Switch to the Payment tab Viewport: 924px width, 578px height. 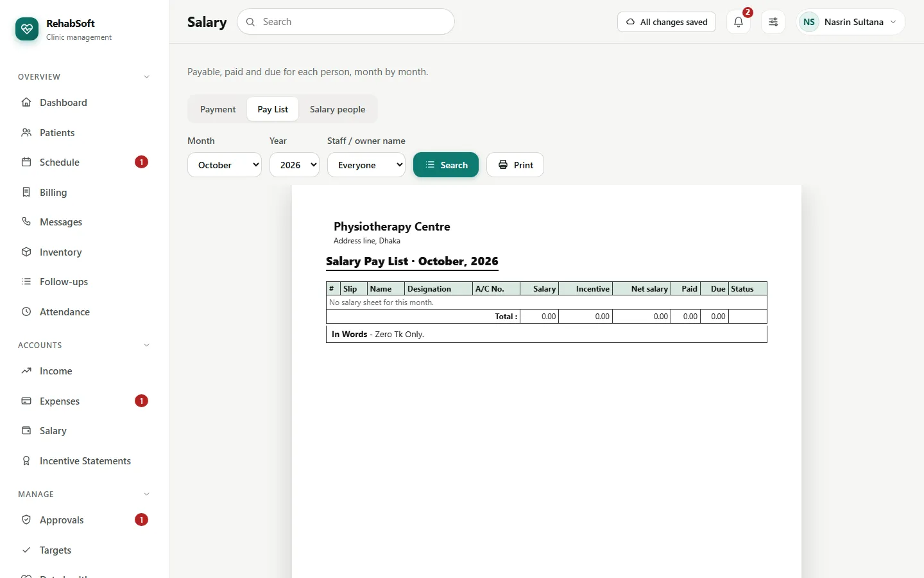tap(218, 109)
